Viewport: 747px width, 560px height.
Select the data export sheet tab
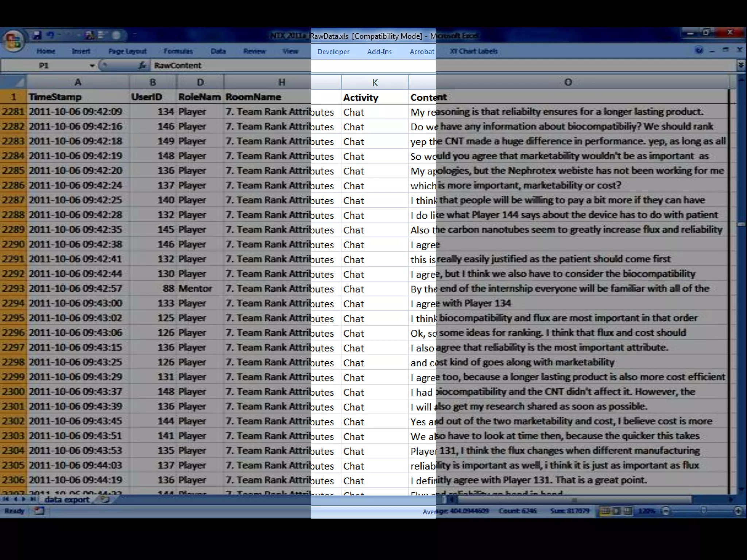click(x=67, y=499)
